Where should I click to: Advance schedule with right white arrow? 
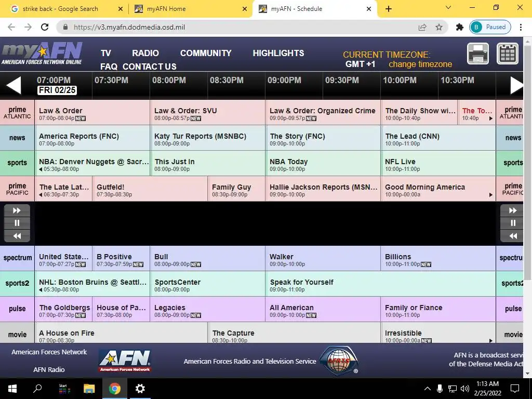(x=516, y=85)
